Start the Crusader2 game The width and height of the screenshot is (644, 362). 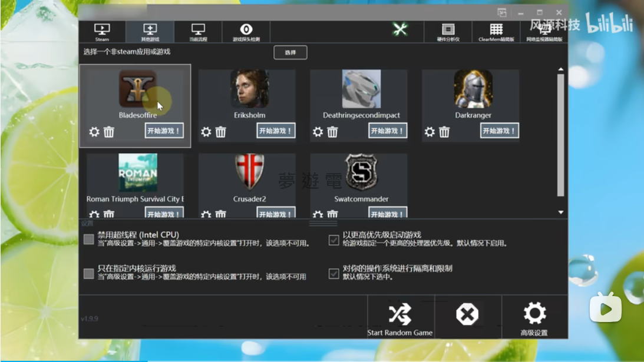tap(276, 212)
